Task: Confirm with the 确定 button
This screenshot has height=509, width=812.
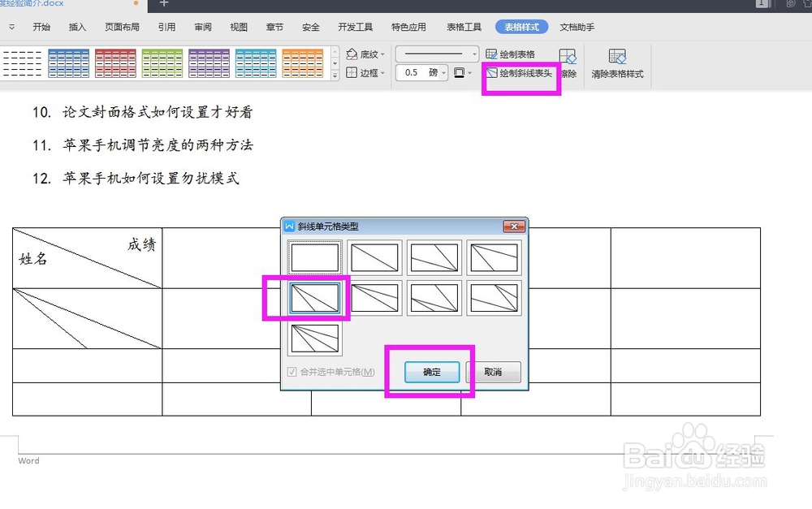Action: click(433, 371)
